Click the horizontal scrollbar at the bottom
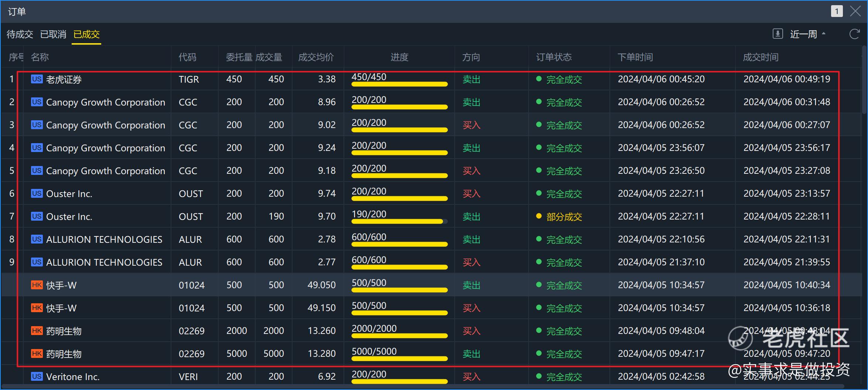Screen dimensions: 868x390 [x=423, y=387]
